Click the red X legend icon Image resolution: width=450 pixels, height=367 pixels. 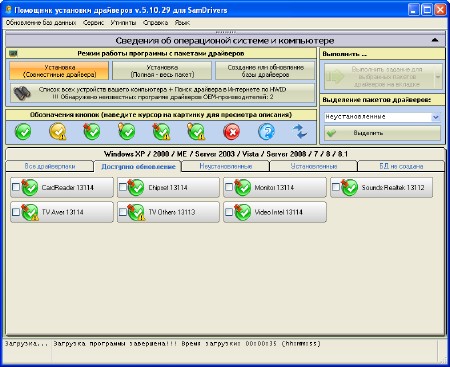(232, 132)
